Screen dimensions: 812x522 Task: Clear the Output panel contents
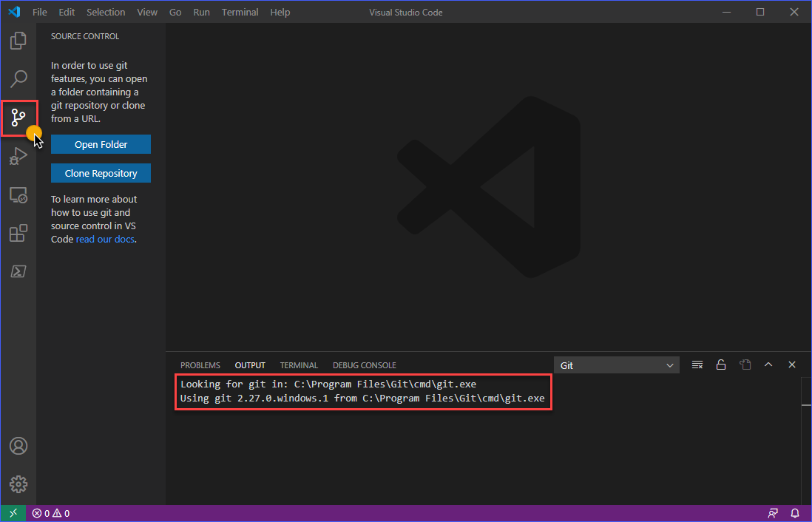click(x=697, y=365)
